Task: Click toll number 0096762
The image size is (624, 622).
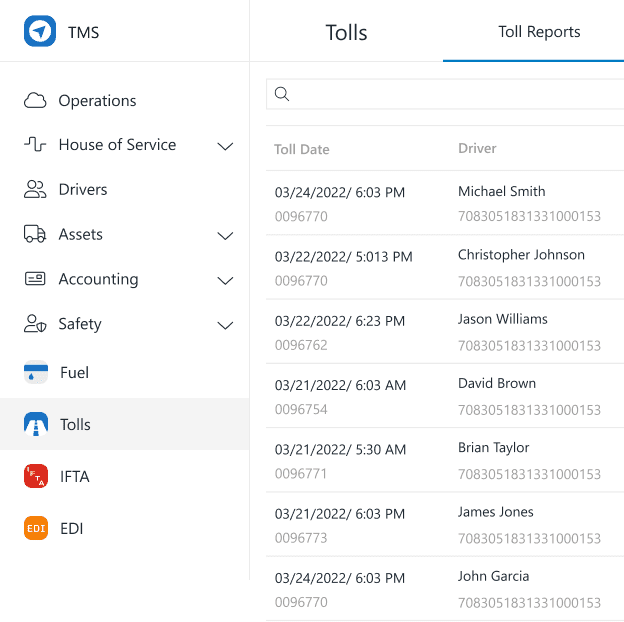Action: (301, 345)
